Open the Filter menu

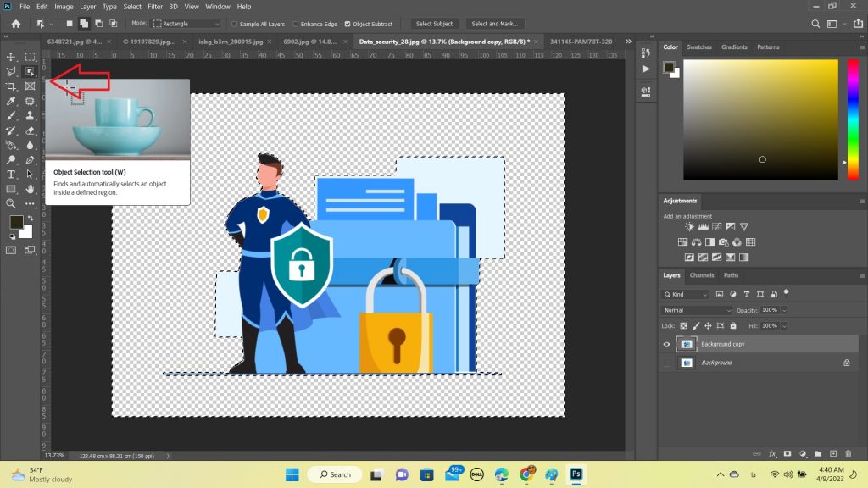click(x=154, y=7)
